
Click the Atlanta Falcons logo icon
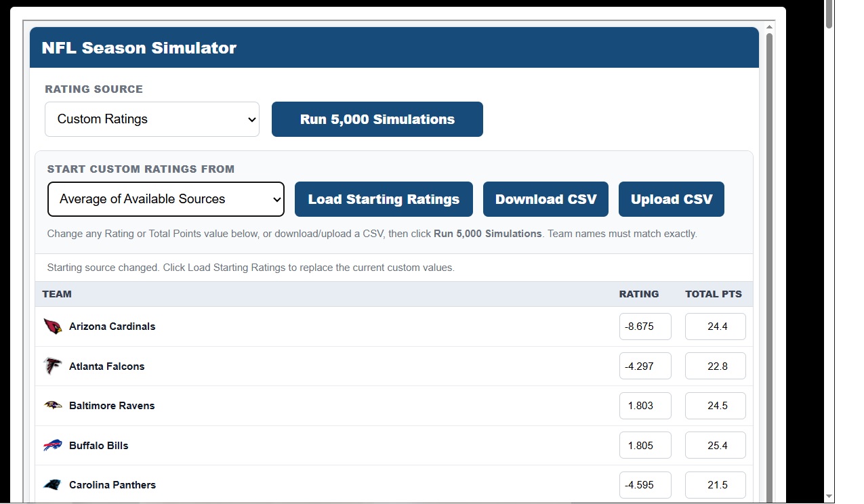coord(53,366)
